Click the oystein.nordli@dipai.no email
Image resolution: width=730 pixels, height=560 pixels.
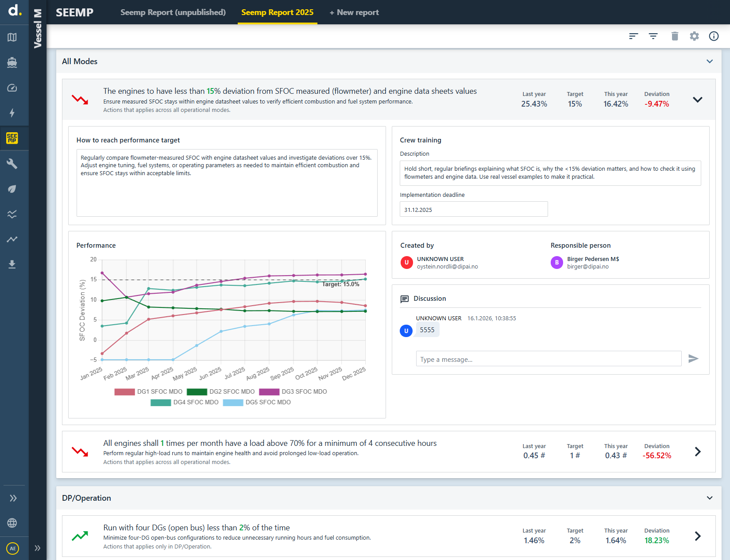coord(448,267)
